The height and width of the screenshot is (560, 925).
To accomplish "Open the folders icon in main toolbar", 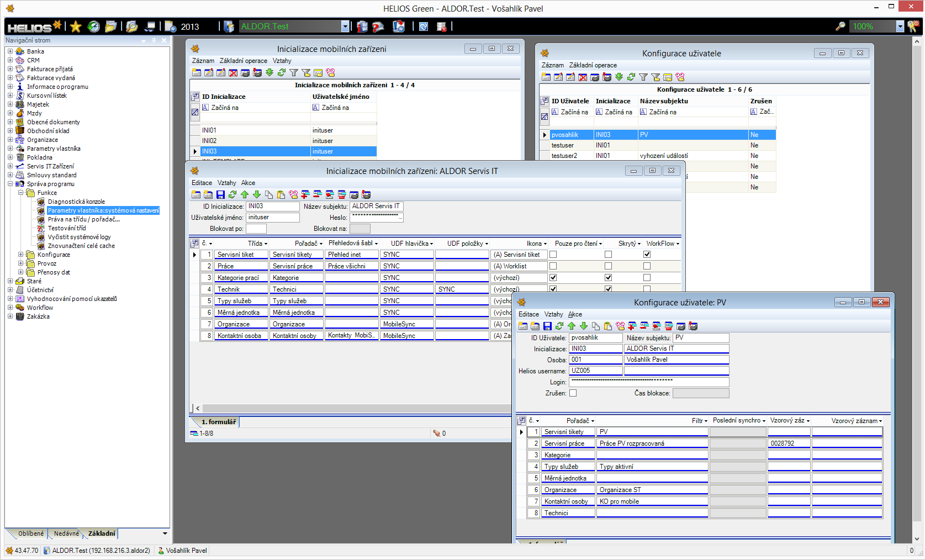I will point(112,26).
